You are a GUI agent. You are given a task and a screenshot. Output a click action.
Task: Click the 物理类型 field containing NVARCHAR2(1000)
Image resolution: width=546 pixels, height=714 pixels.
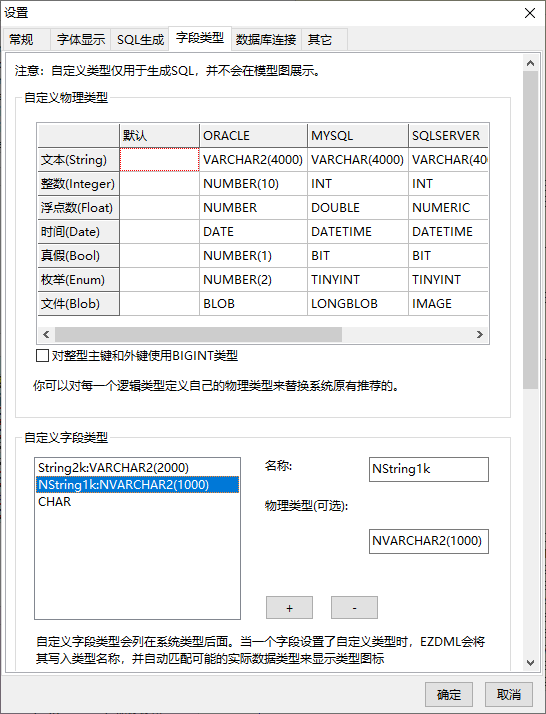pos(429,541)
